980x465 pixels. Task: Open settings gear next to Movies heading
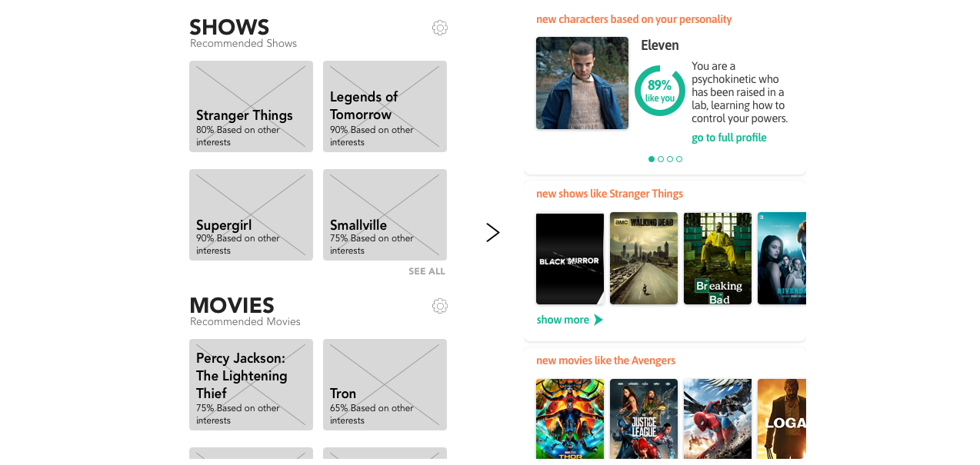pyautogui.click(x=440, y=306)
